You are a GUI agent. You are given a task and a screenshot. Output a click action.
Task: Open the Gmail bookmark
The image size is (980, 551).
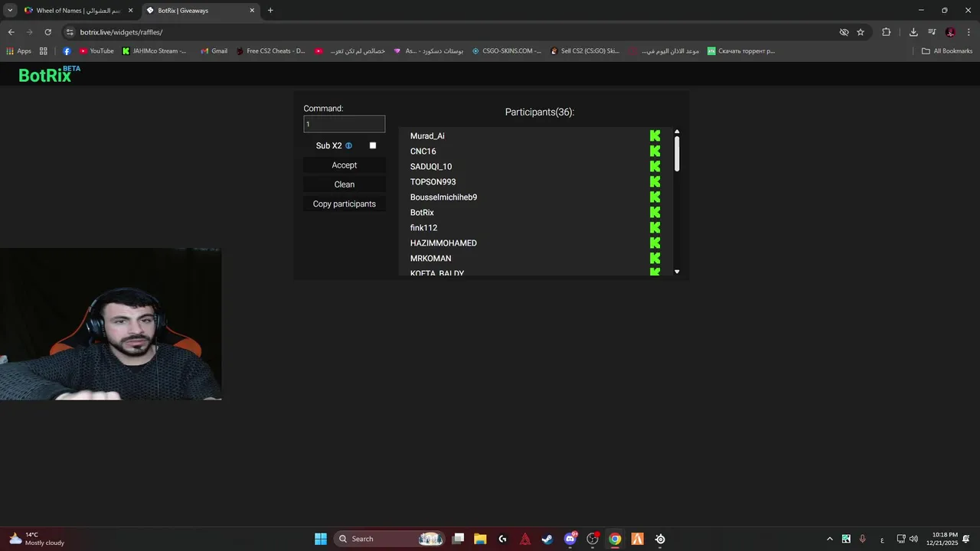tap(214, 51)
